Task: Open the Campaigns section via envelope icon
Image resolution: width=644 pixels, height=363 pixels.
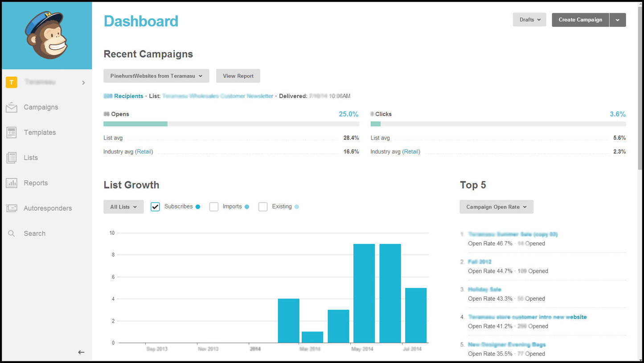Action: pyautogui.click(x=11, y=107)
